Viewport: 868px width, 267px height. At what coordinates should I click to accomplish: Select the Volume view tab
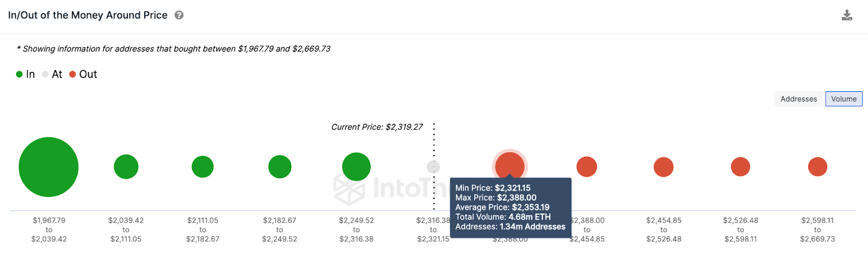(x=844, y=99)
